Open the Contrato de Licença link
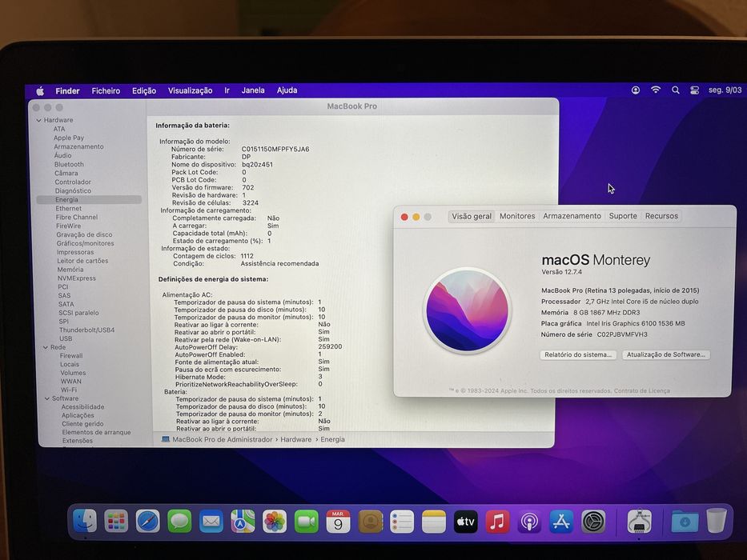Image resolution: width=747 pixels, height=560 pixels. (x=641, y=390)
